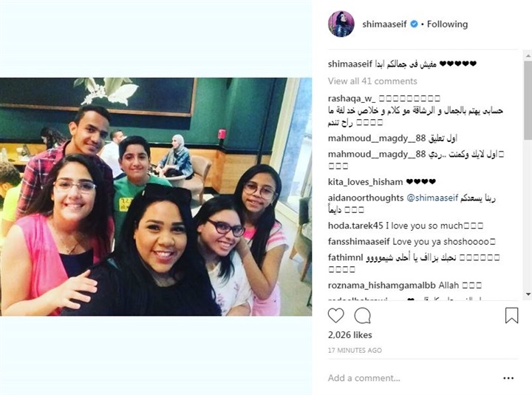Click the shimaaseif profile avatar
Viewport: 532px width, 395px height.
(x=341, y=24)
